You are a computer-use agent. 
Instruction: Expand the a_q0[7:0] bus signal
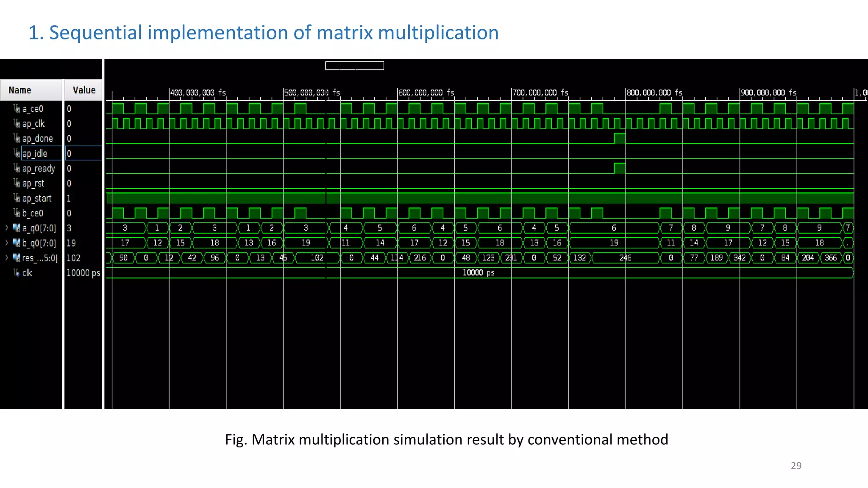pyautogui.click(x=6, y=228)
